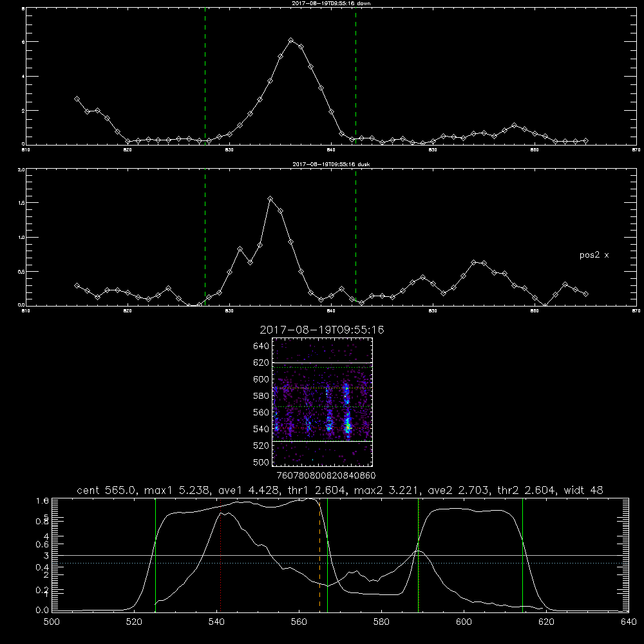Click spectrogram y-axis label 640
Image resolution: width=644 pixels, height=644 pixels.
tap(261, 346)
